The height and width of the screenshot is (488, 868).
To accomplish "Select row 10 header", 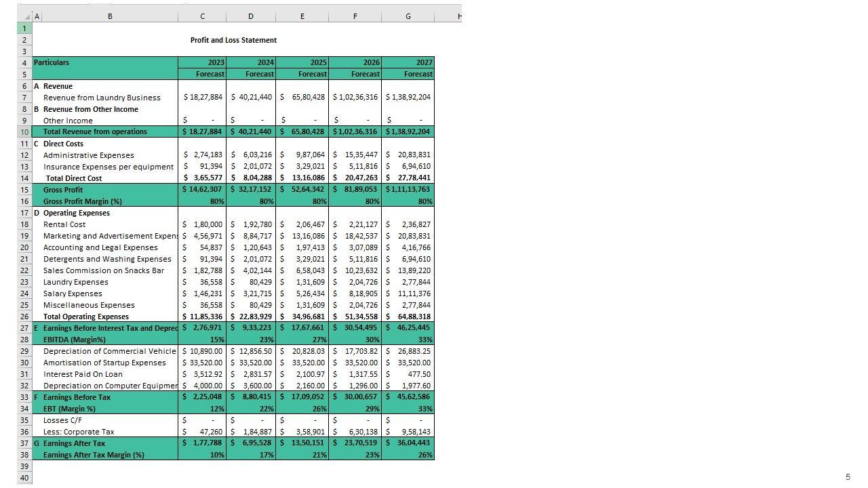I will click(24, 132).
